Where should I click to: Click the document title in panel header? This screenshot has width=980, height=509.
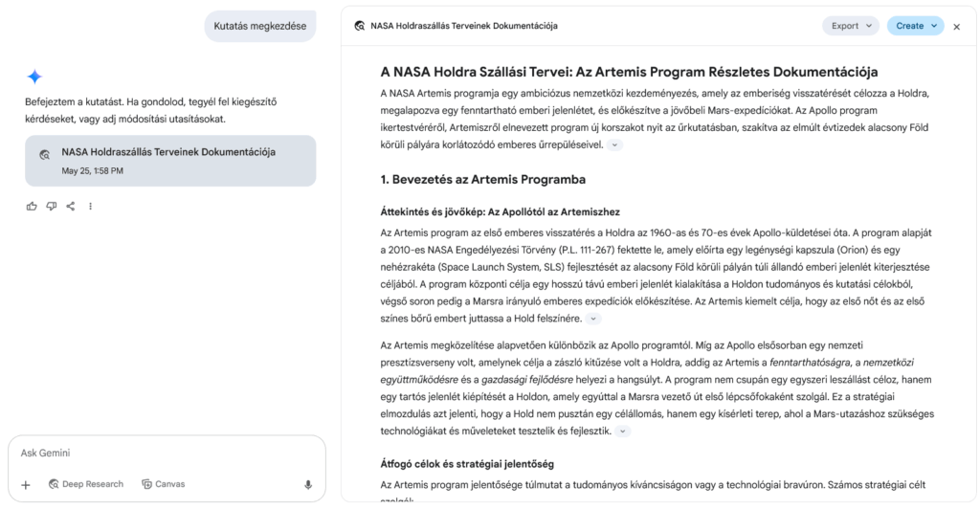point(464,26)
